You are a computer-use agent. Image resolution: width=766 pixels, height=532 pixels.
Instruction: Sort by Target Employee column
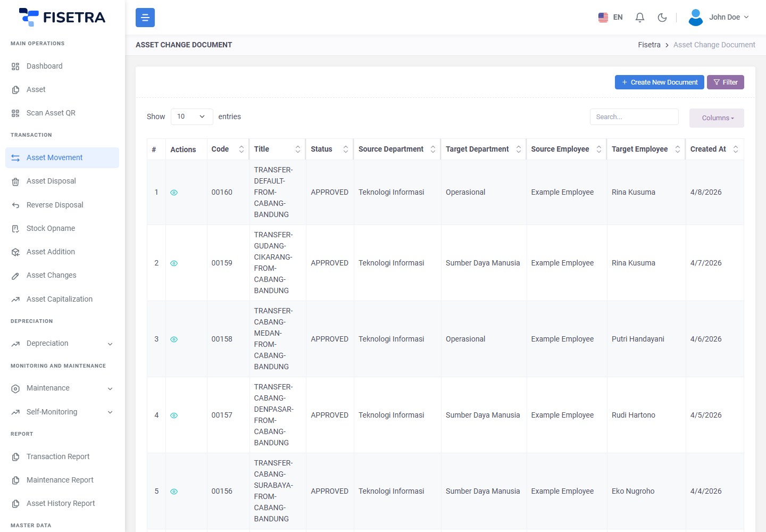tap(646, 149)
